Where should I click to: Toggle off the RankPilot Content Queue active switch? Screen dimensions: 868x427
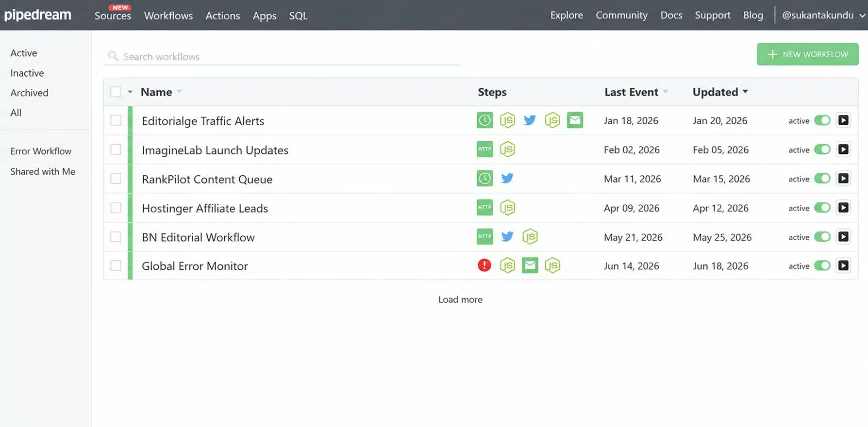point(822,179)
